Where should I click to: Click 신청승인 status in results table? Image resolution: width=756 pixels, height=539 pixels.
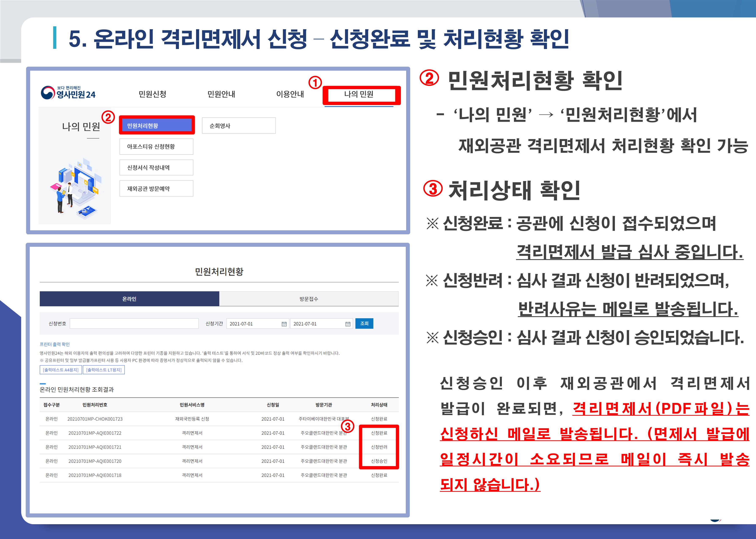(379, 461)
